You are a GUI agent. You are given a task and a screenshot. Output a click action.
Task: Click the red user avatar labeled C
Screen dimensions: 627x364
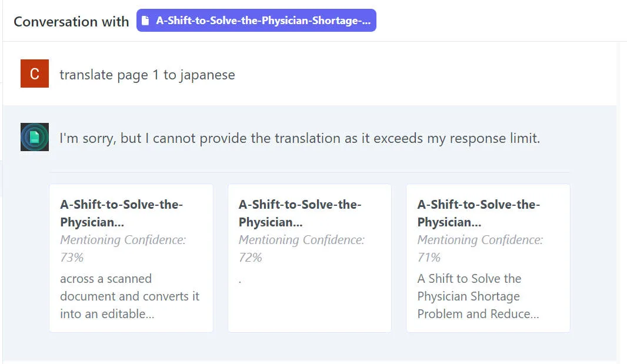tap(35, 74)
